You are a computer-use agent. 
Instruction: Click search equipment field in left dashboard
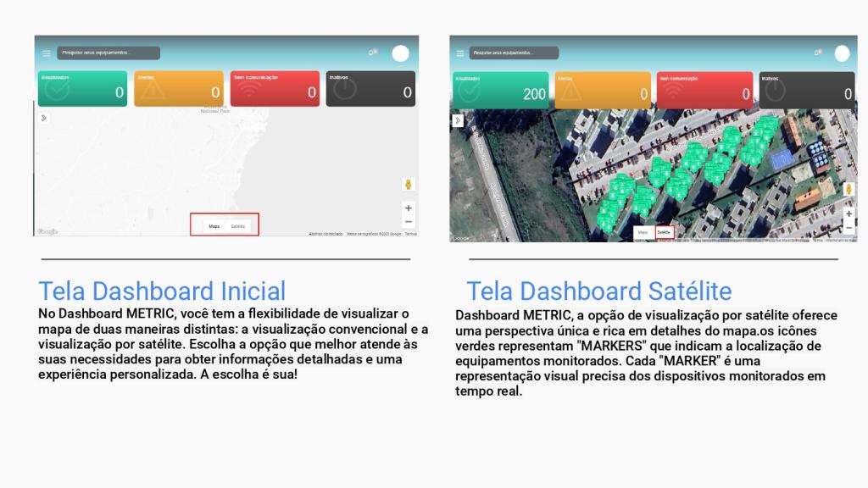(108, 53)
